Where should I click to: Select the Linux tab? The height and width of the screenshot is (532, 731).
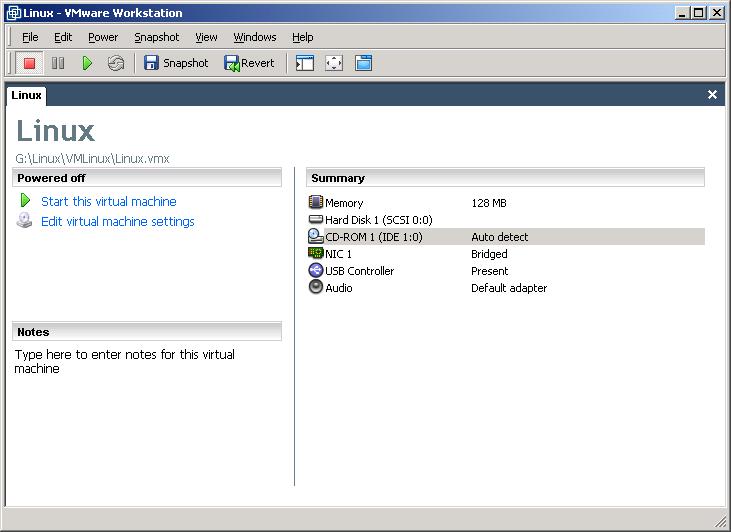[x=26, y=95]
